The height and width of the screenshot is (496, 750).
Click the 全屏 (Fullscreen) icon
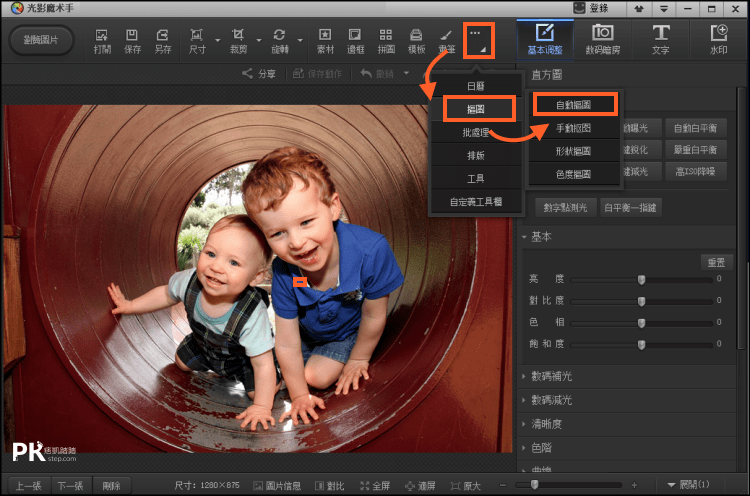coord(364,486)
